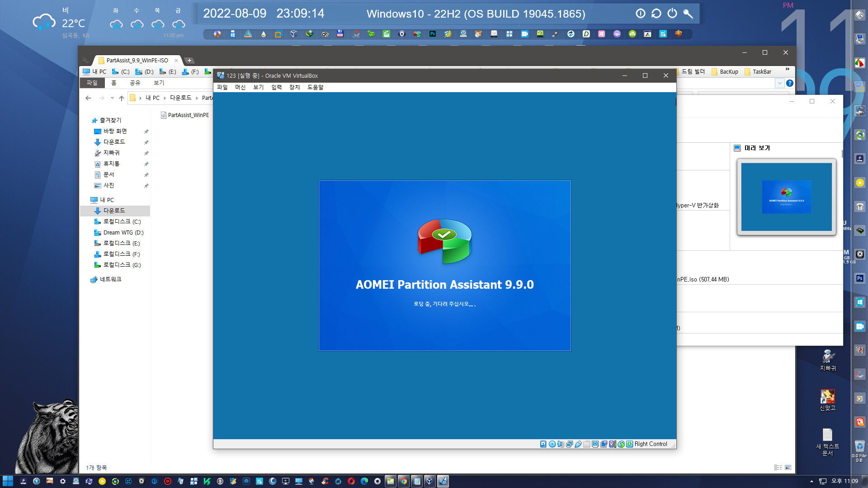
Task: Click 다운로드 breadcrumb in address bar
Action: point(181,98)
